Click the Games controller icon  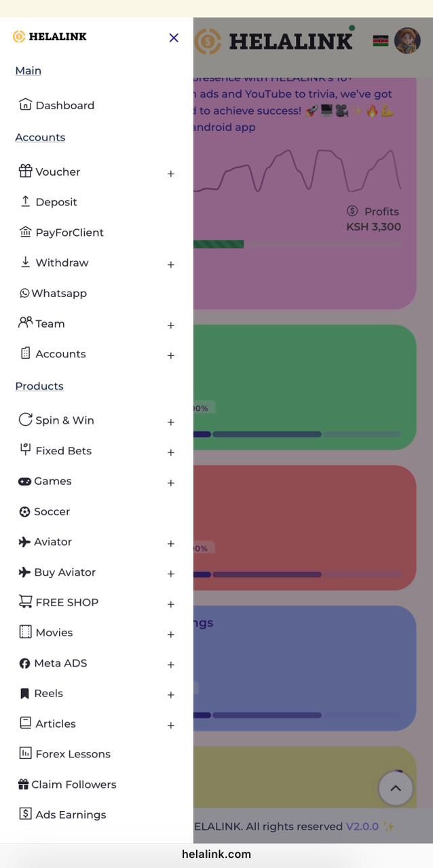pos(24,481)
